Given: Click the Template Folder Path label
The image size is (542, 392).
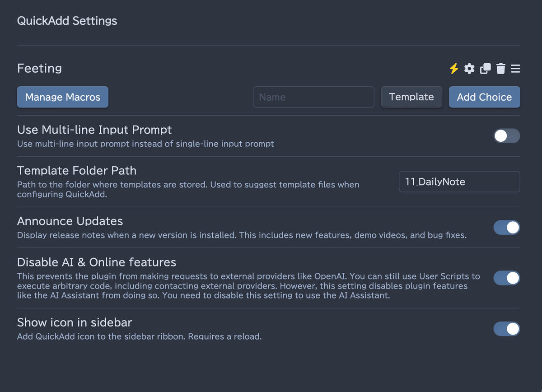Looking at the screenshot, I should pos(77,171).
